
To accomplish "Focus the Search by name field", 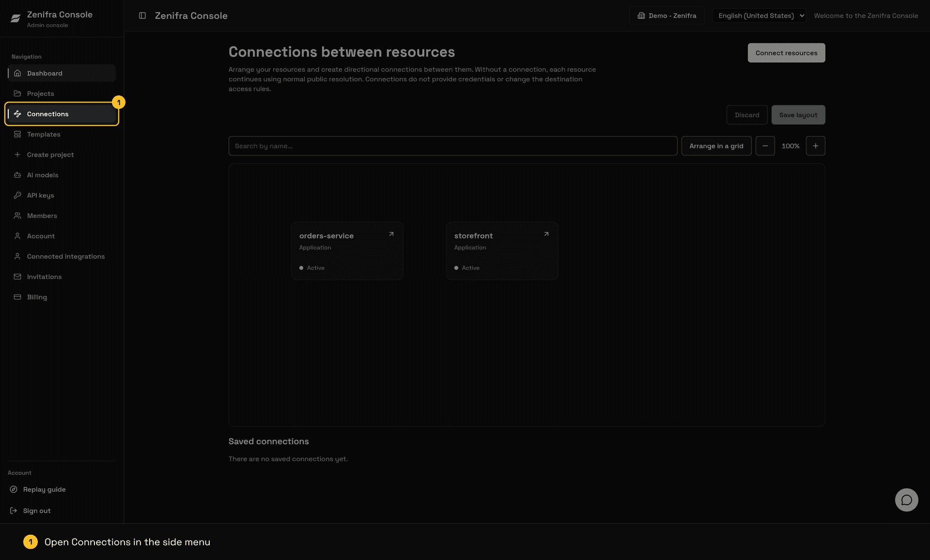I will coord(453,146).
